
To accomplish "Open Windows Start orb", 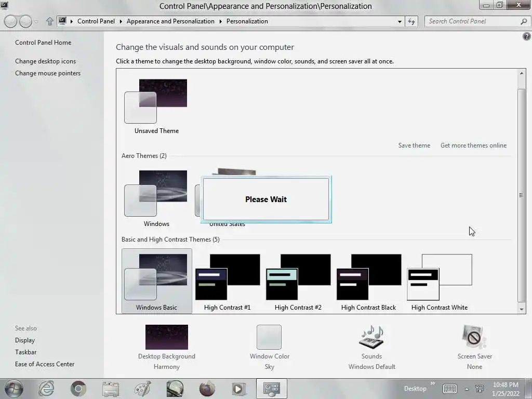I will click(x=14, y=389).
